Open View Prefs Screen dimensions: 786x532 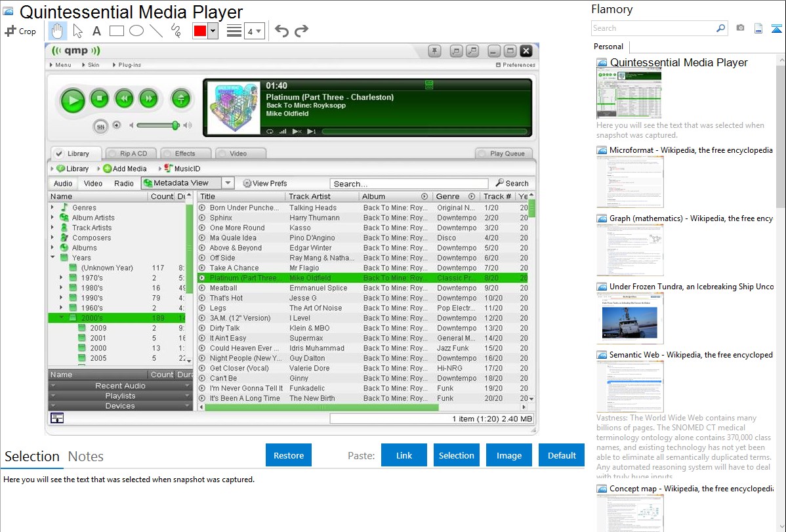[265, 184]
